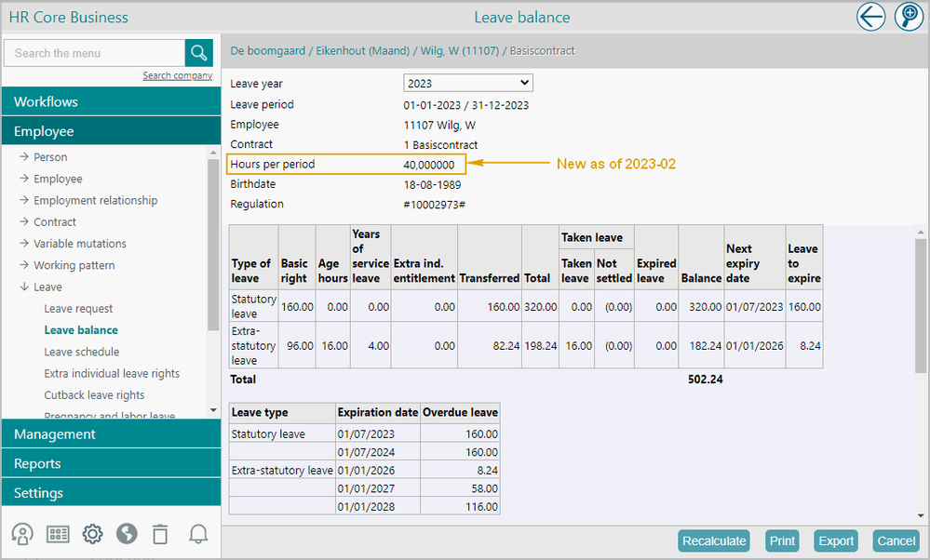Expand the Working pattern menu item
The image size is (930, 560).
click(74, 265)
